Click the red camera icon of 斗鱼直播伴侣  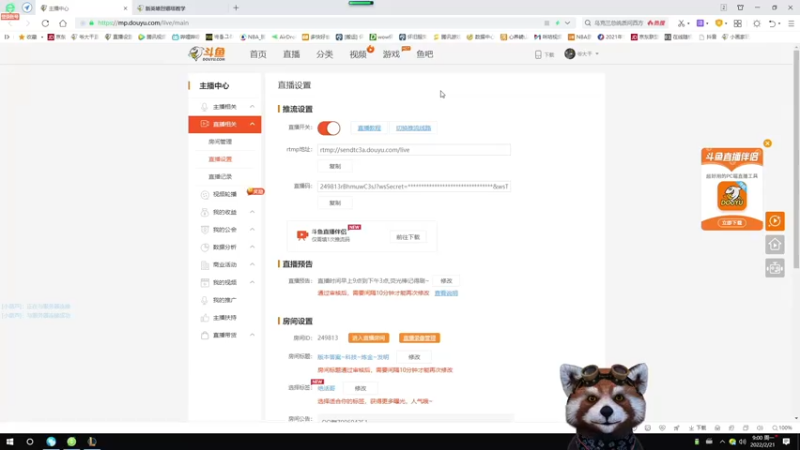[302, 235]
